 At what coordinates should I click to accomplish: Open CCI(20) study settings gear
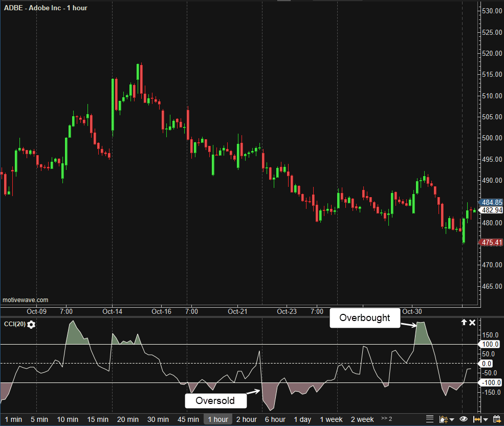pyautogui.click(x=31, y=325)
